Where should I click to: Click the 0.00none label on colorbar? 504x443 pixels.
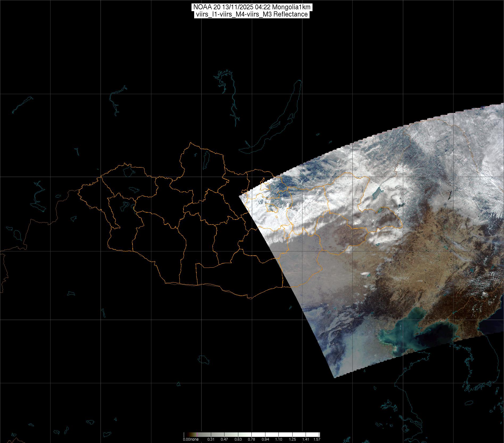[x=190, y=439]
